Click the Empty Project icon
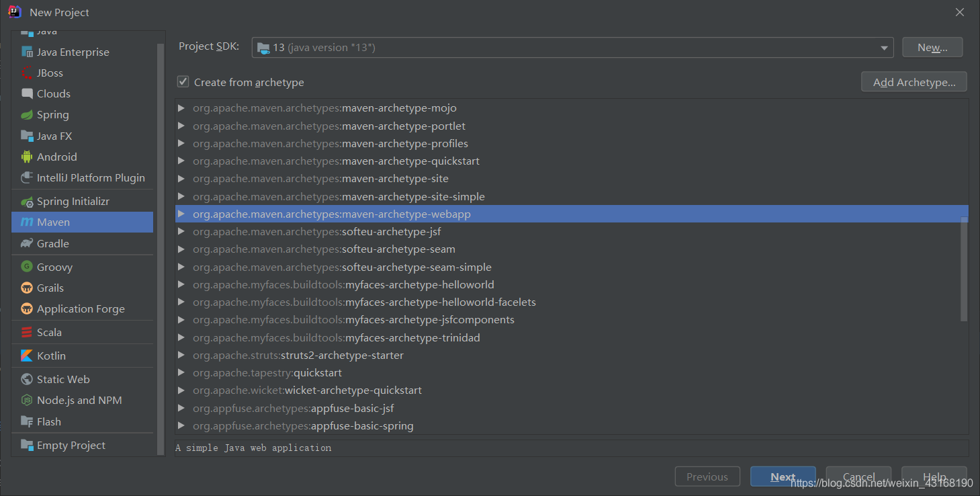This screenshot has width=980, height=496. [x=27, y=445]
